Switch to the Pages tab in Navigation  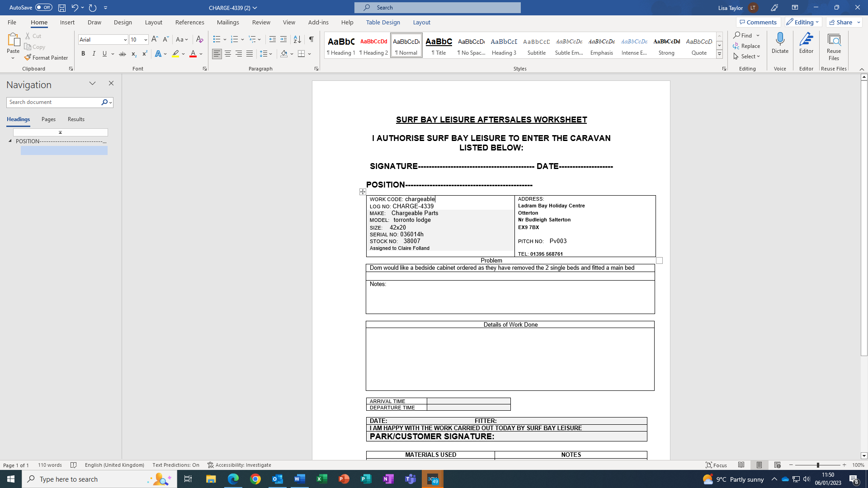coord(48,119)
